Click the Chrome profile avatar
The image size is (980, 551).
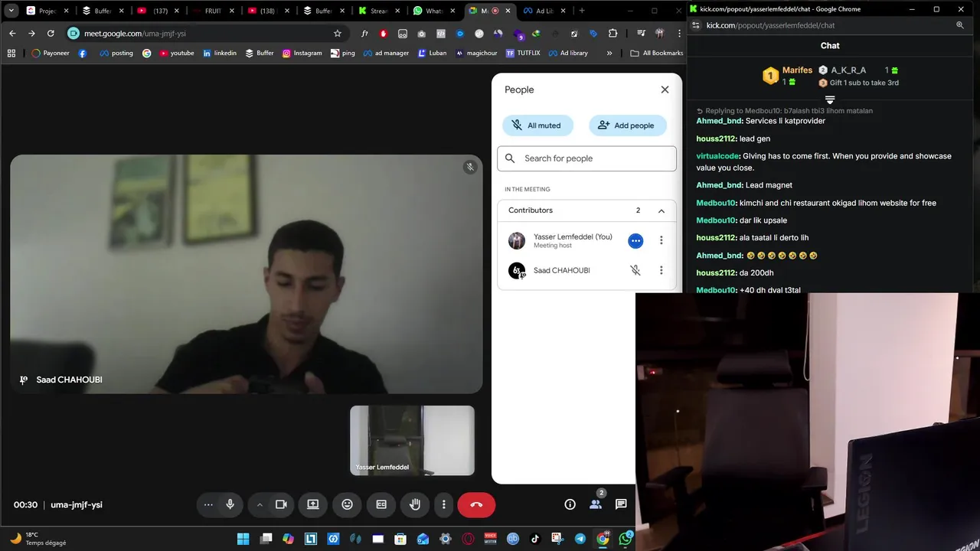coord(659,34)
